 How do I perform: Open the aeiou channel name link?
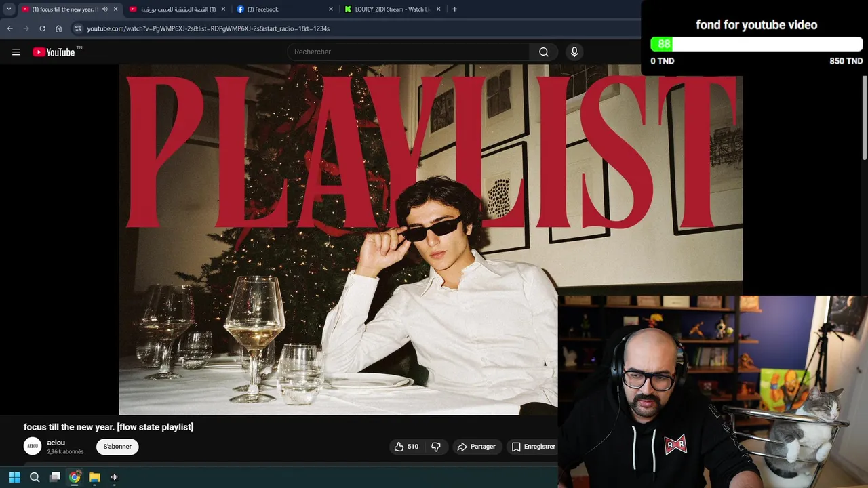click(x=56, y=443)
